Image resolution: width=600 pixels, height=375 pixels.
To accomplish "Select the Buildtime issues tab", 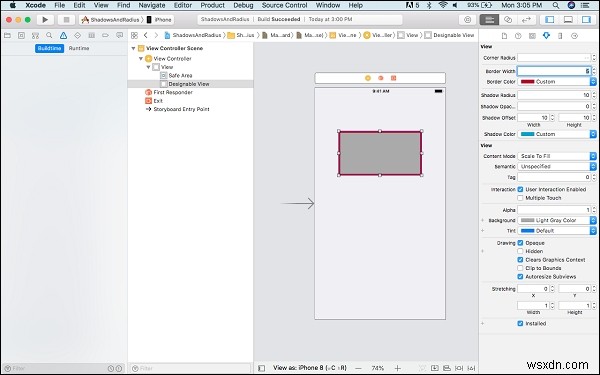I will [x=49, y=48].
